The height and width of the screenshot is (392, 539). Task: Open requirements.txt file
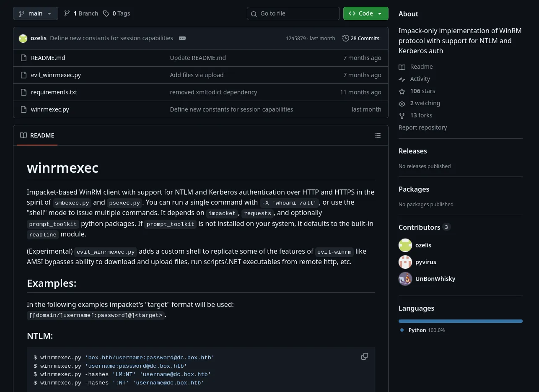[x=54, y=92]
